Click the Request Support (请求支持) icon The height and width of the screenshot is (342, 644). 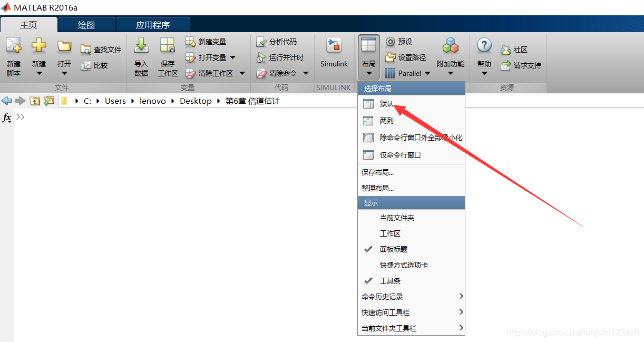[506, 65]
